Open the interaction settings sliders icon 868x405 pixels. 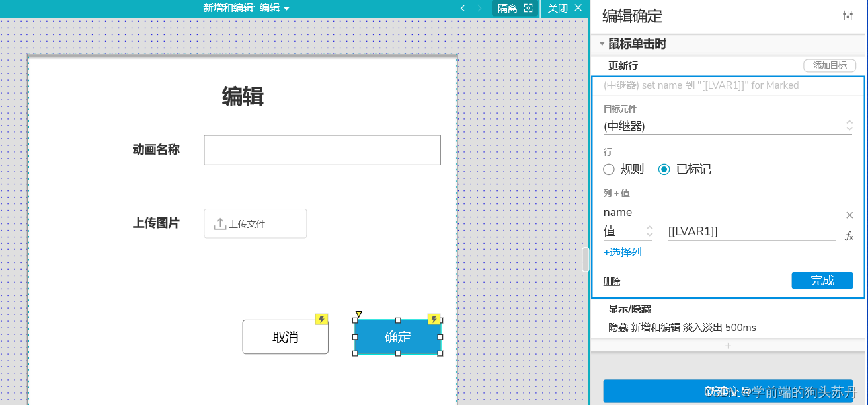(x=848, y=16)
